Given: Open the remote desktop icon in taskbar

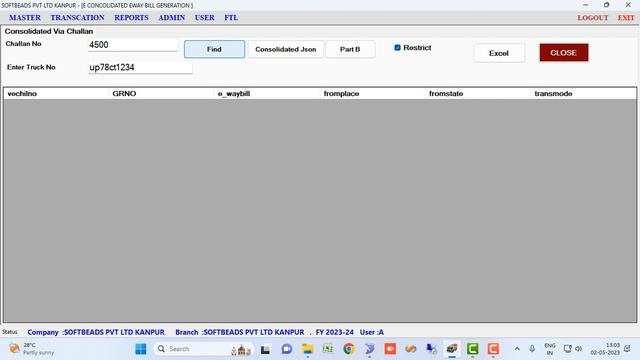Looking at the screenshot, I should click(431, 349).
